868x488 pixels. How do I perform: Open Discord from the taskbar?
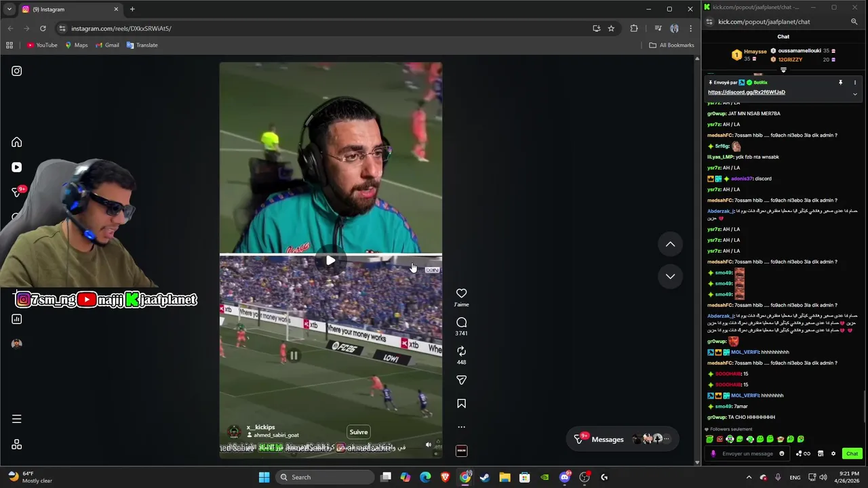[x=564, y=477]
